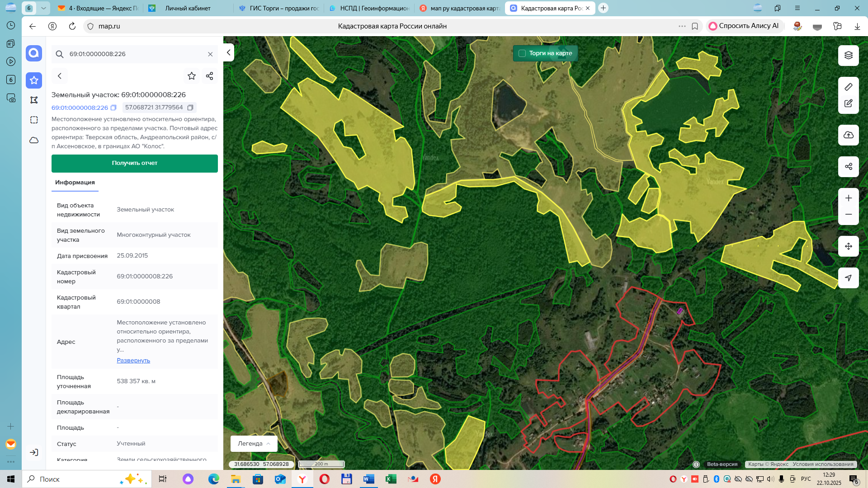Click the search magnifier icon

[60, 54]
